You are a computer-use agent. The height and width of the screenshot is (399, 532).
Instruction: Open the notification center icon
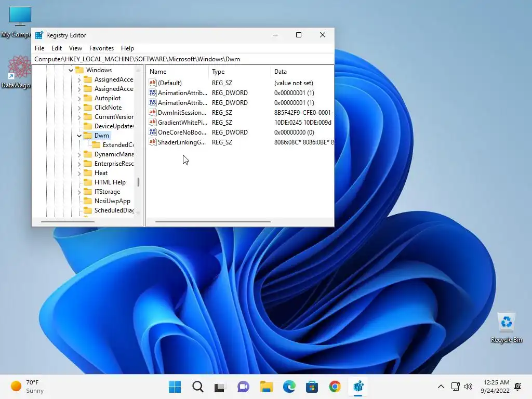(518, 387)
